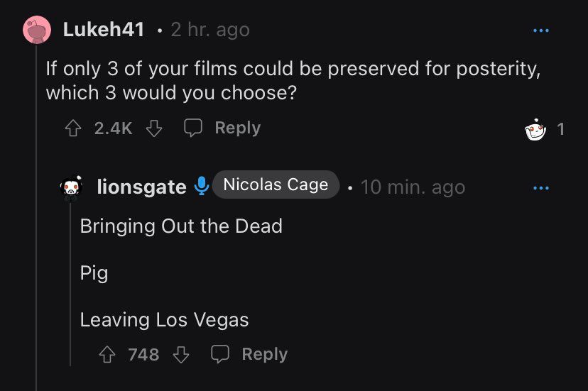Viewport: 588px width, 391px height.
Task: Upvote Lukeh41's comment
Action: click(x=73, y=128)
